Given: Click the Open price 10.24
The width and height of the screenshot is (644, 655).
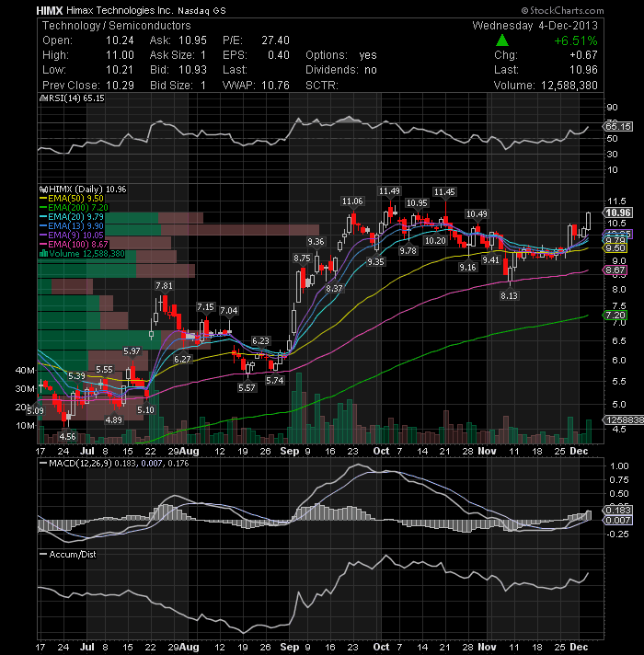Looking at the screenshot, I should (x=120, y=40).
